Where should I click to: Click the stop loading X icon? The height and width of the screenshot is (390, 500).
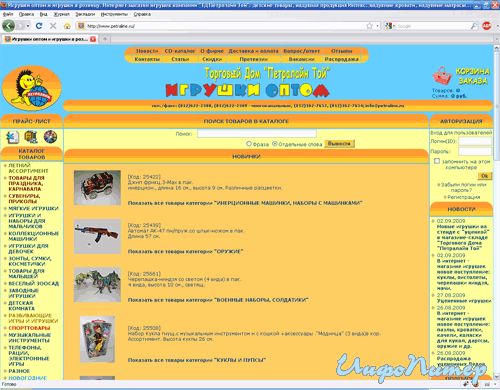tap(53, 26)
